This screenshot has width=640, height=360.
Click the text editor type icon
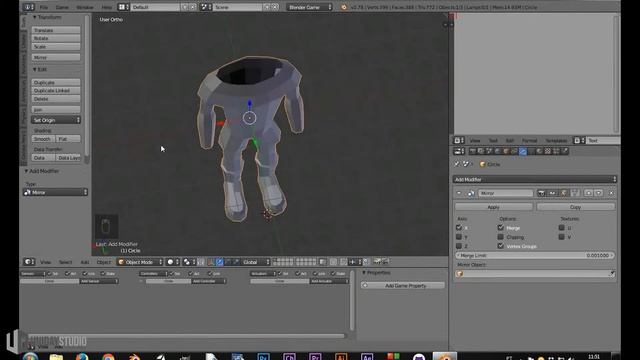[x=459, y=140]
